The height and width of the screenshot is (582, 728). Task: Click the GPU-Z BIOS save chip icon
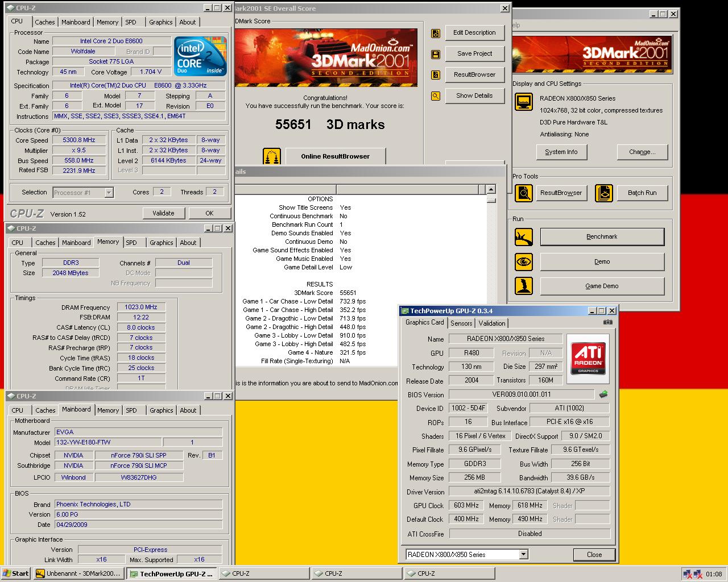603,394
